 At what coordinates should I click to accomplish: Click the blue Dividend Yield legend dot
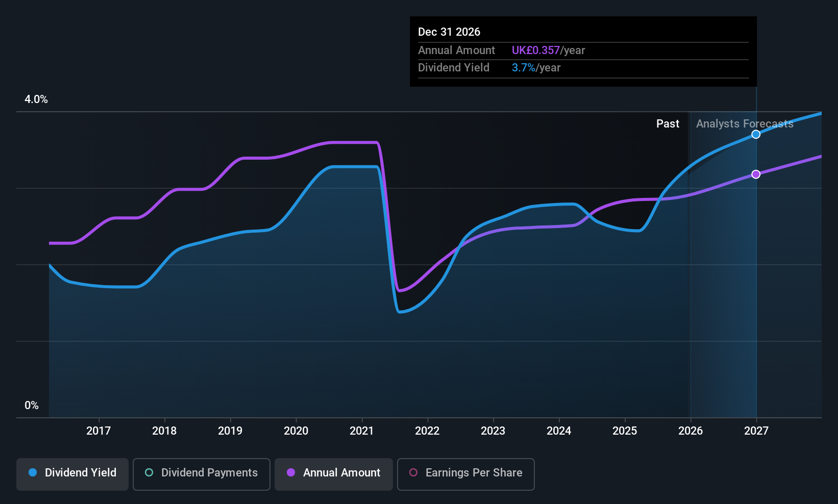pos(33,473)
